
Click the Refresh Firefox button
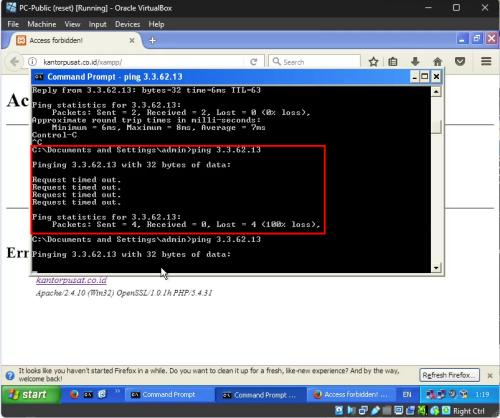coord(449,375)
